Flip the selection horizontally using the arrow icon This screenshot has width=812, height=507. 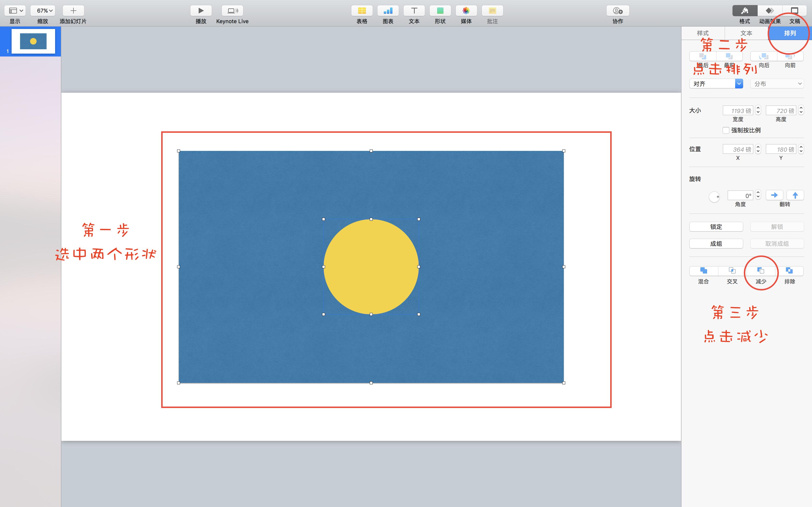774,195
